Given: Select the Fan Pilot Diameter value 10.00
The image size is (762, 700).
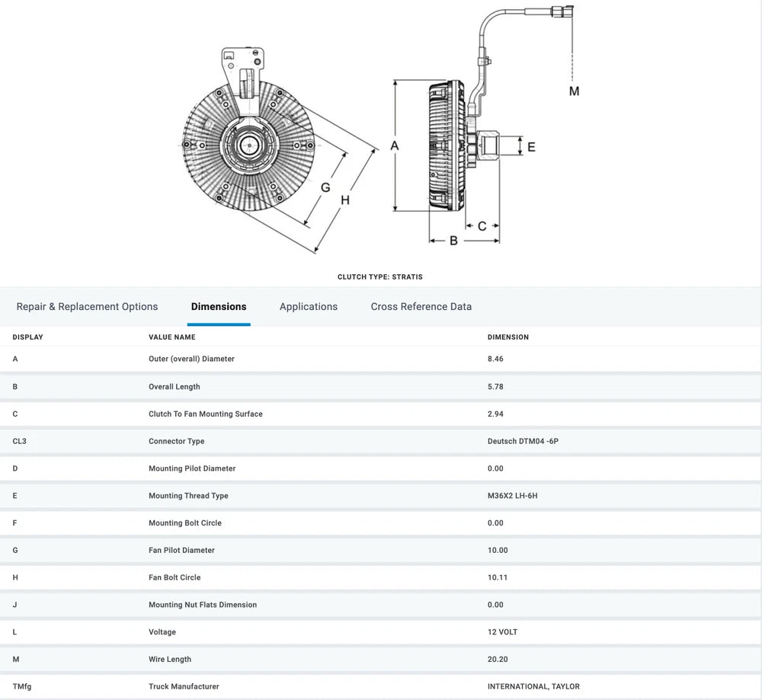Looking at the screenshot, I should (x=496, y=550).
